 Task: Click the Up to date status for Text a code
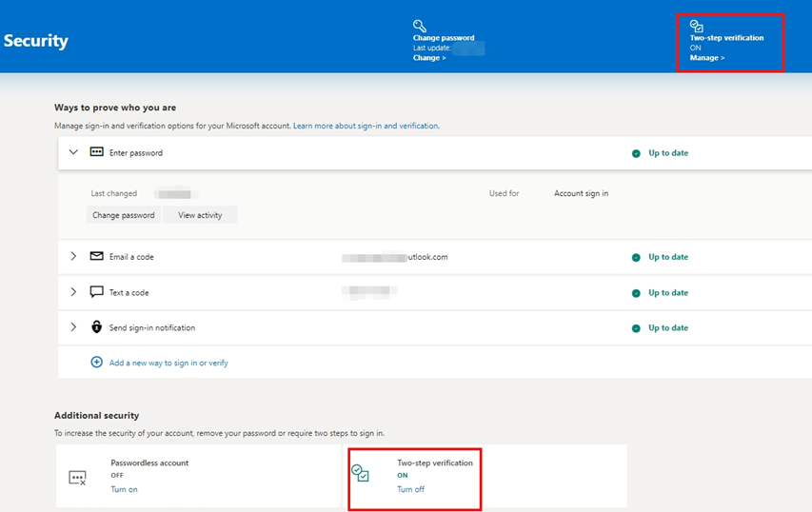[x=668, y=292]
